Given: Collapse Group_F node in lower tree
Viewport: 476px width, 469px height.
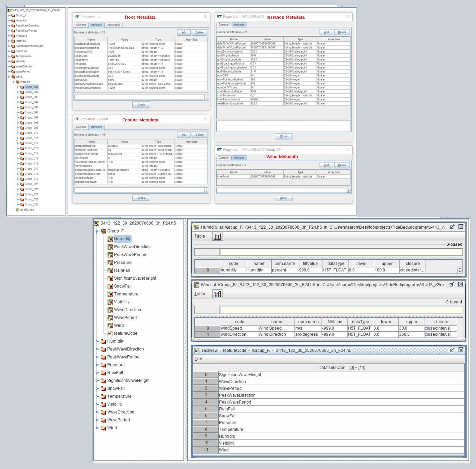Looking at the screenshot, I should [x=97, y=231].
